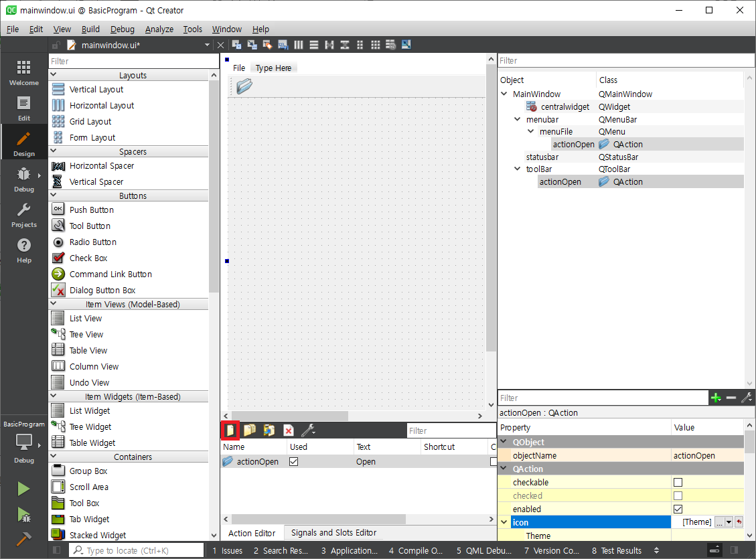
Task: Click New action icon in Action Editor
Action: click(230, 430)
